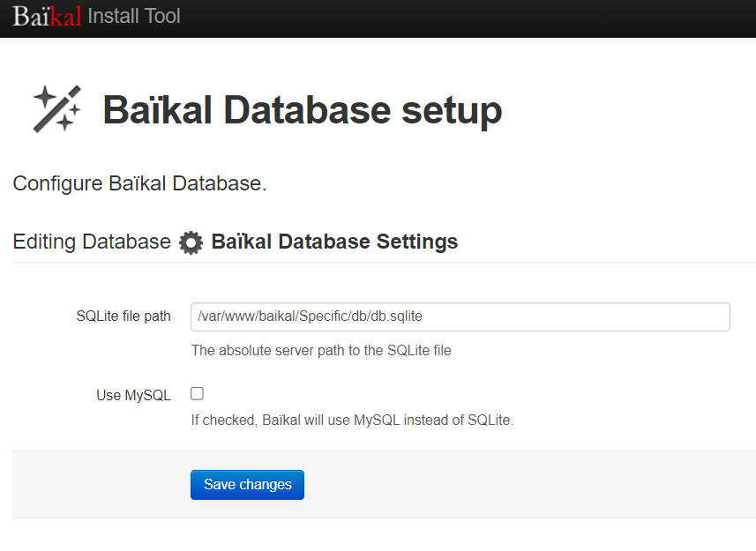This screenshot has height=551, width=756.
Task: Click the magic wand wizard icon
Action: (56, 108)
